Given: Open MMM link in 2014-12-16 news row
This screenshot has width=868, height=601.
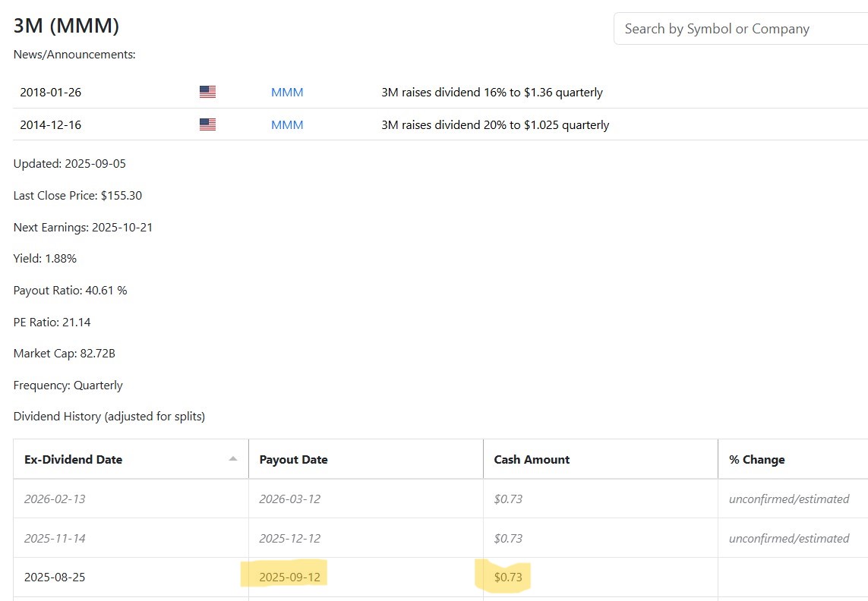Looking at the screenshot, I should click(x=287, y=125).
